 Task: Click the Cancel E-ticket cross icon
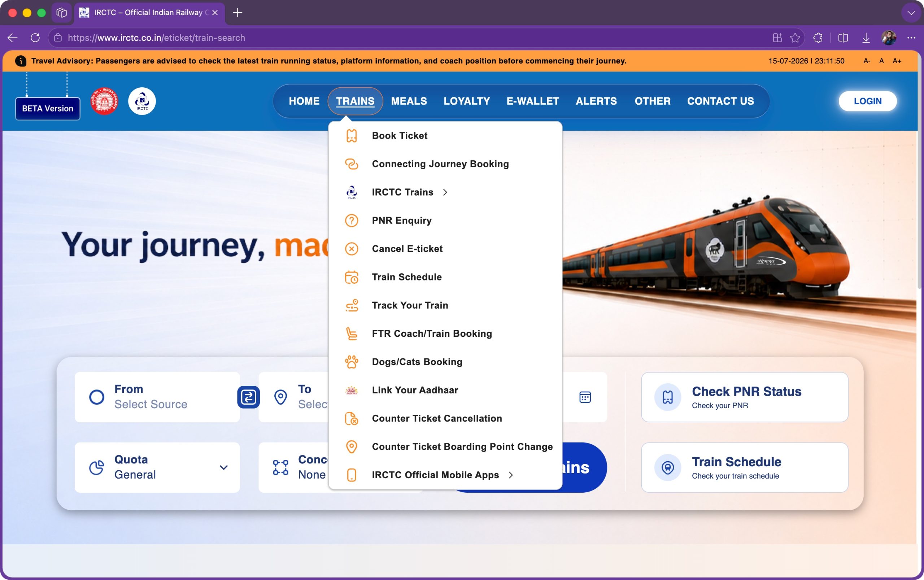pyautogui.click(x=351, y=249)
